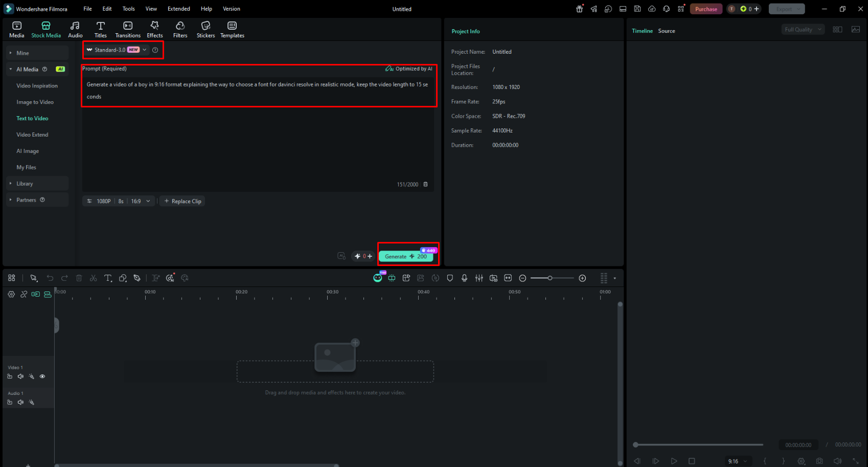
Task: Click the timeline zoom in plus icon
Action: (x=582, y=278)
